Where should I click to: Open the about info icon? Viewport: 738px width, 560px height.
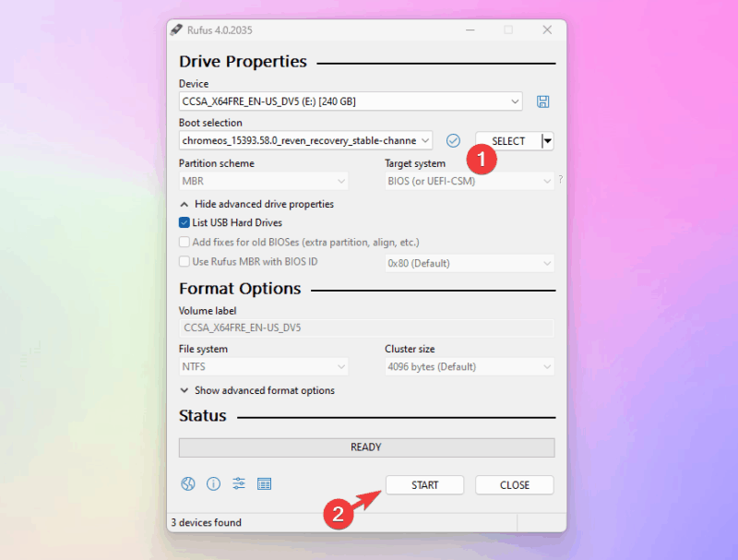(x=213, y=483)
